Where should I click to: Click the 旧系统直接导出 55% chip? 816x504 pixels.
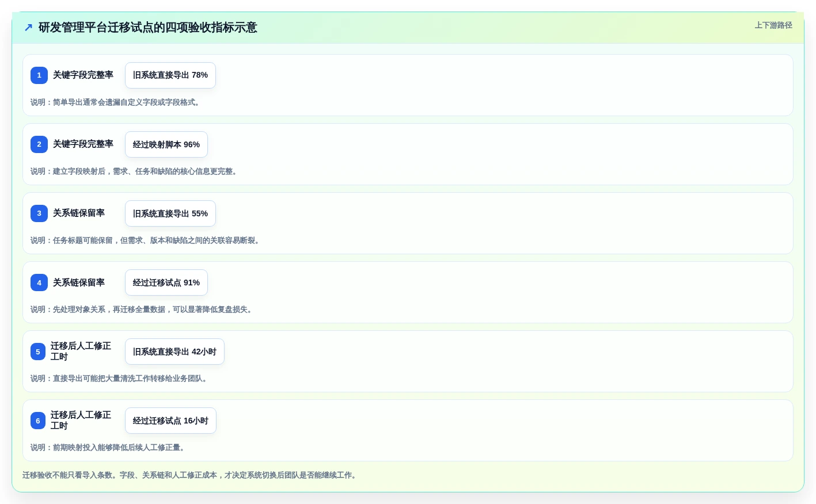(170, 213)
